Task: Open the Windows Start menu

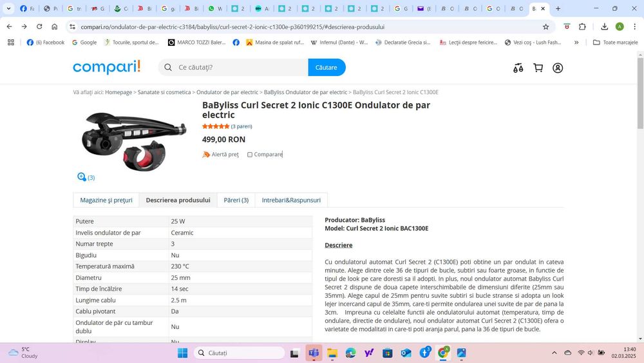Action: tap(183, 353)
